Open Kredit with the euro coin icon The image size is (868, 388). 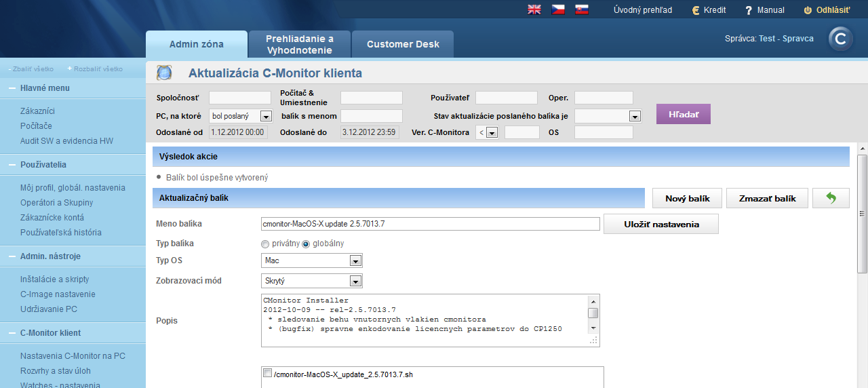[x=696, y=10]
